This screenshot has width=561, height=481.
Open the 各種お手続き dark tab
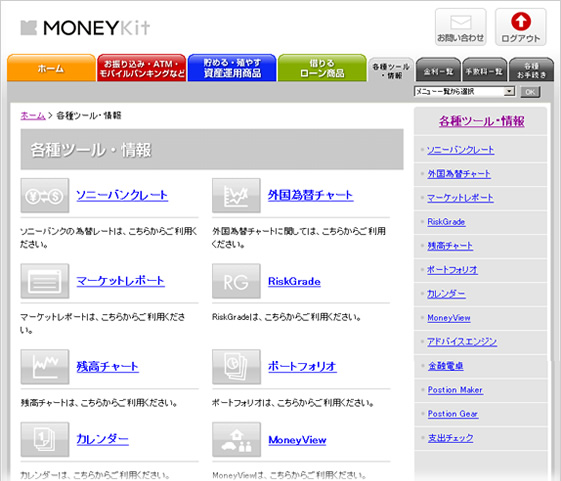click(531, 70)
